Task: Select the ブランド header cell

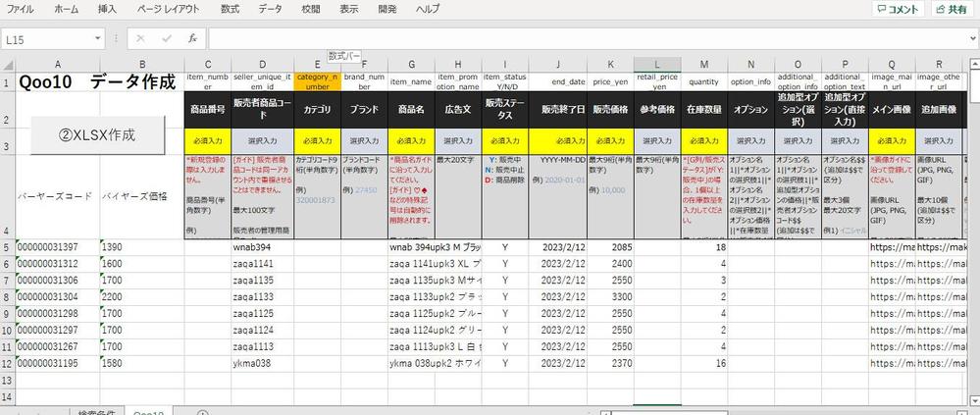Action: [364, 109]
